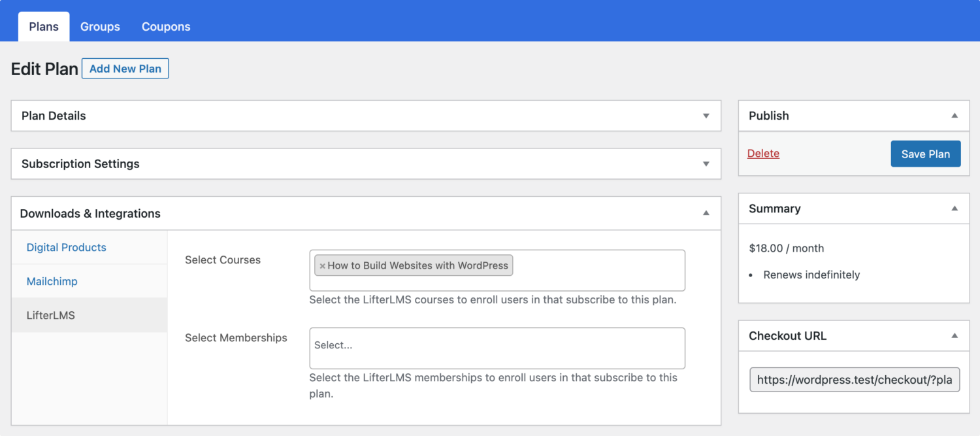
Task: Open the Coupons tab
Action: (166, 27)
